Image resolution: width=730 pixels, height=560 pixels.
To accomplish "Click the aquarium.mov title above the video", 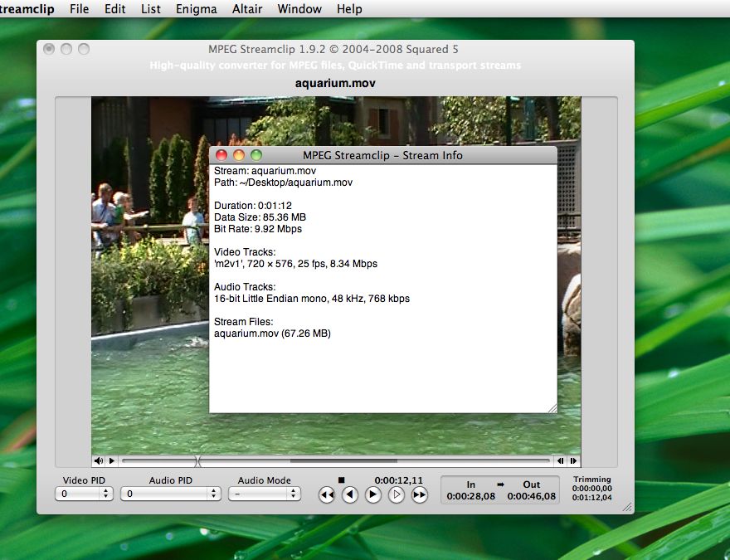I will click(x=335, y=83).
